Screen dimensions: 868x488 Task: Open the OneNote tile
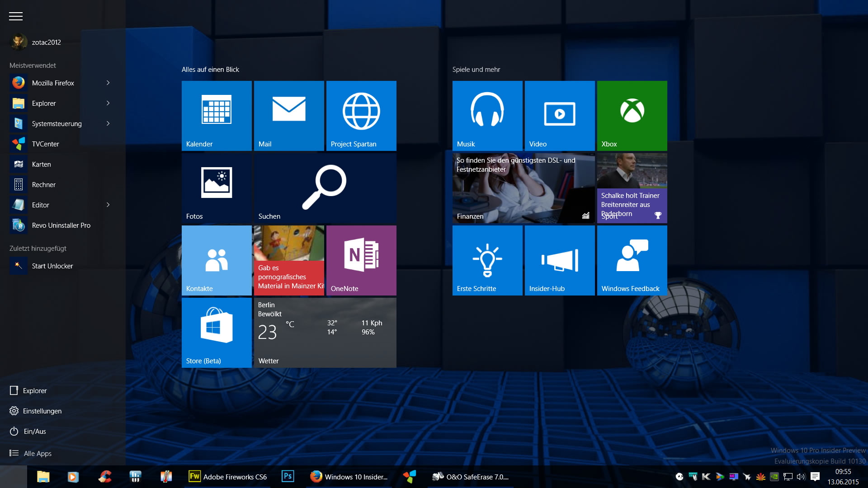click(361, 260)
